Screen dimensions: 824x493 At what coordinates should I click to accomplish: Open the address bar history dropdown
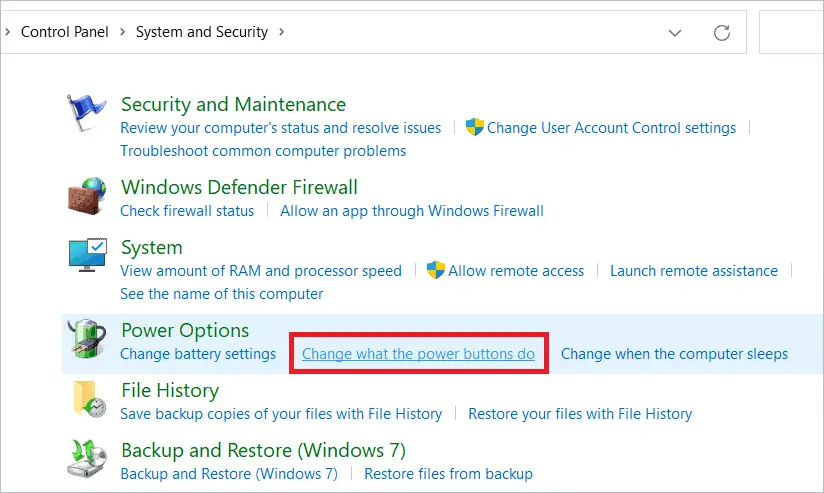(x=675, y=33)
